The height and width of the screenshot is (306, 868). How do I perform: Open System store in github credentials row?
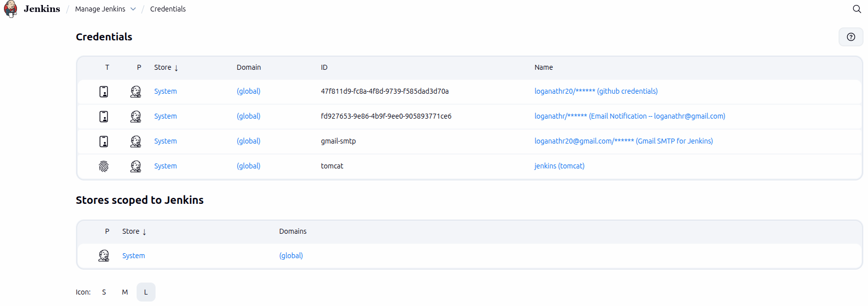[x=166, y=91]
